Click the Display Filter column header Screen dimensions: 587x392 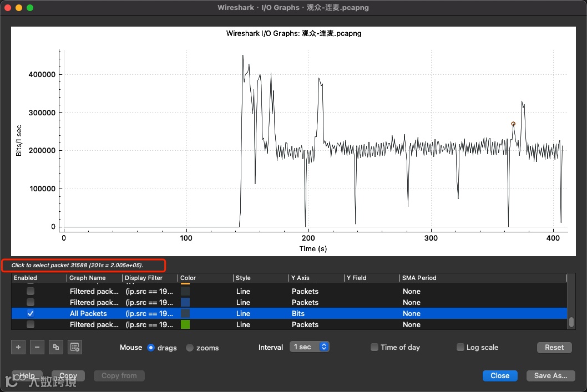[150, 278]
